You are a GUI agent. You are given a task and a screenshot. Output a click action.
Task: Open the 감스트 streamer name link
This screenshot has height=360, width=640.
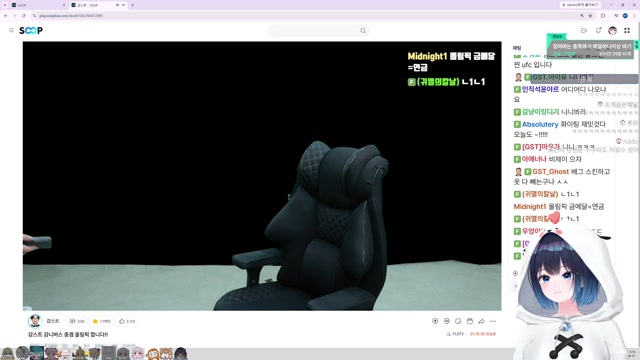(x=53, y=321)
